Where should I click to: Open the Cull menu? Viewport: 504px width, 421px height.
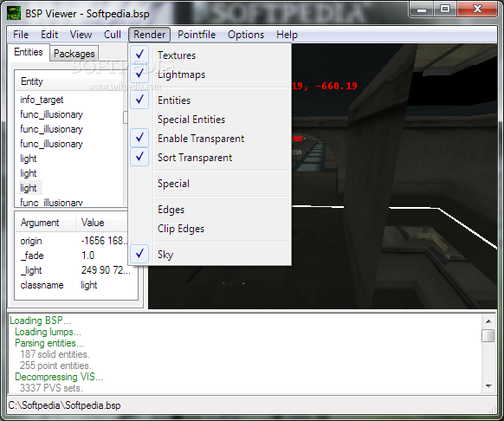(113, 35)
